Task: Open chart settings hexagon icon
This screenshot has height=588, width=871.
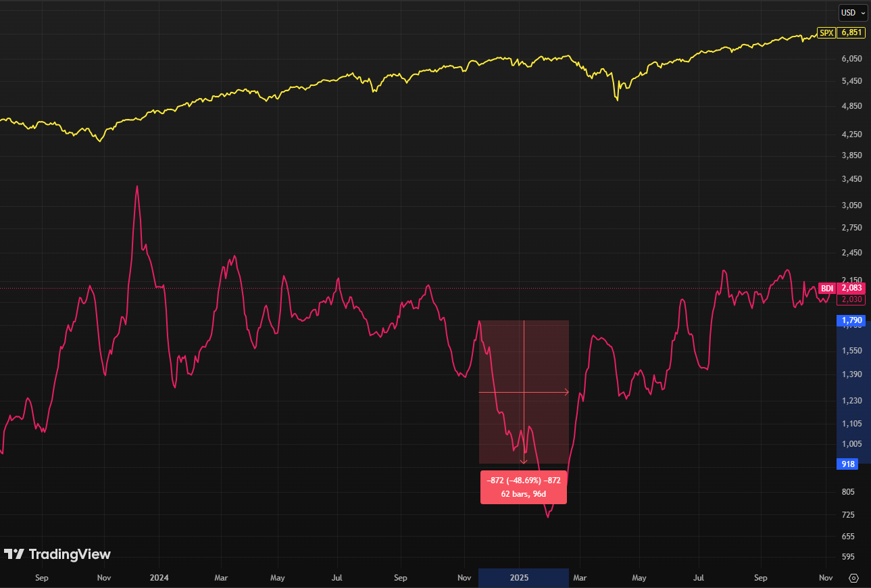Action: coord(853,578)
